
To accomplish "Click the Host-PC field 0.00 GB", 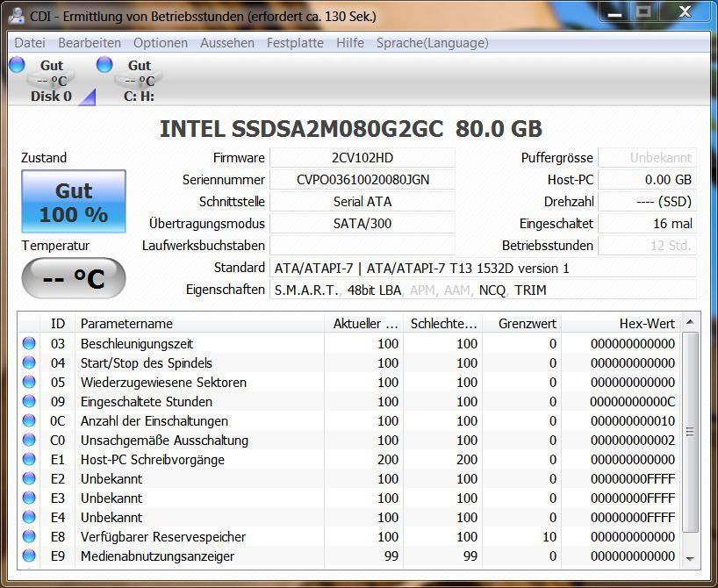I will (648, 180).
